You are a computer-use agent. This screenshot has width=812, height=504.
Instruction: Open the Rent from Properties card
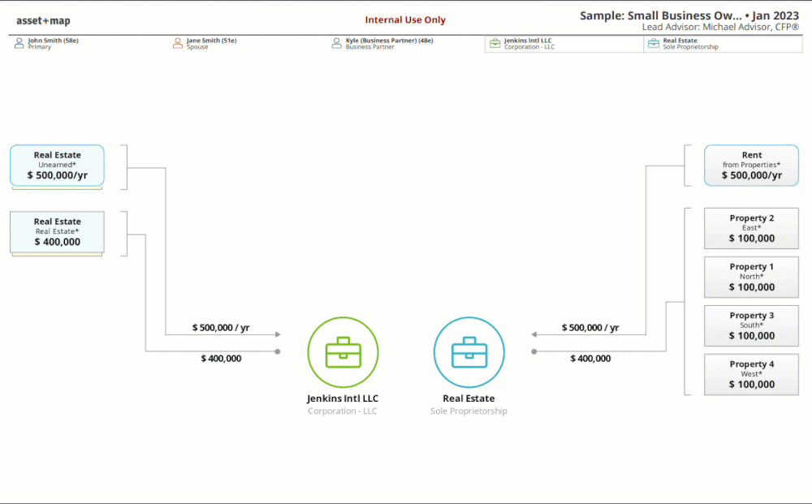751,165
